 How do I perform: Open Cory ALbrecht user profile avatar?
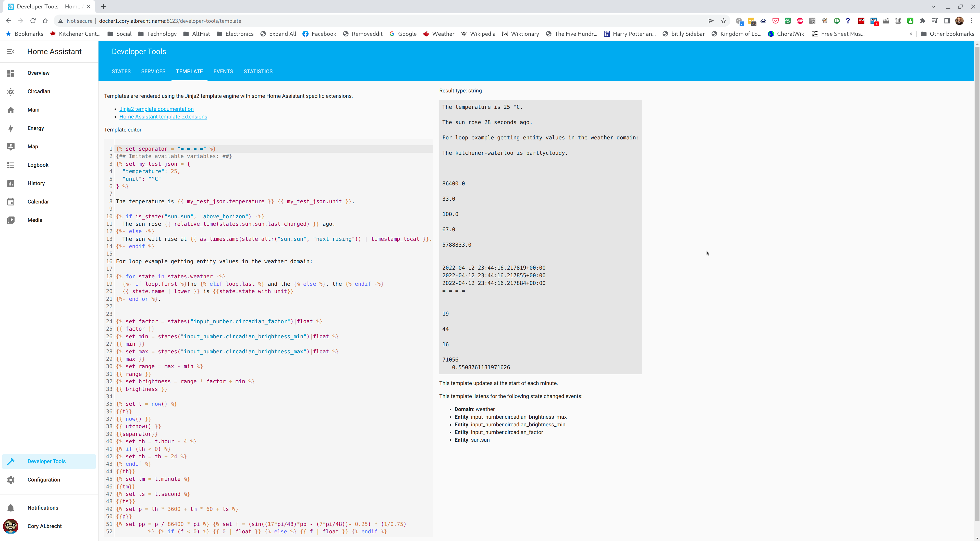coord(11,526)
